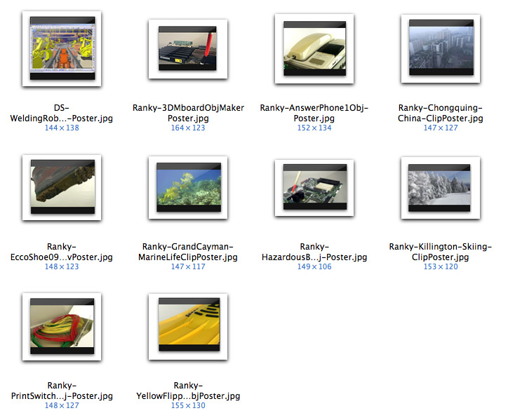Click file name DS-WeldingRob...-Poster.jpg
Viewport: 508px width, 420px height.
click(62, 113)
